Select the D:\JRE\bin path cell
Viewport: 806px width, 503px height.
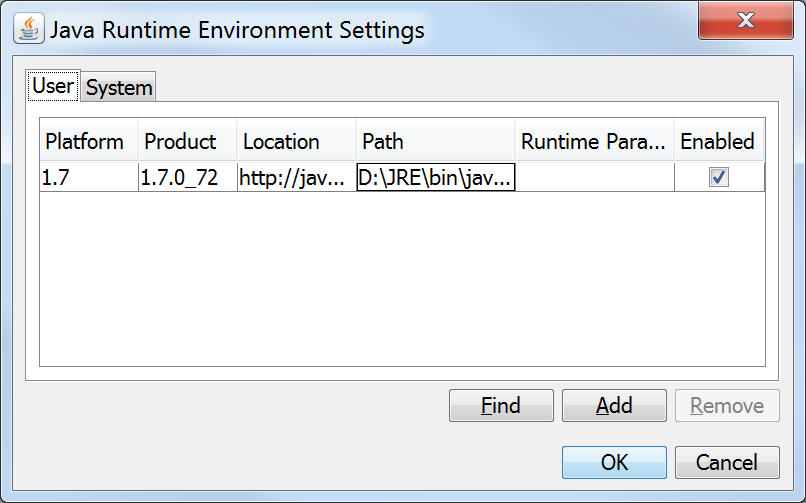click(x=435, y=178)
